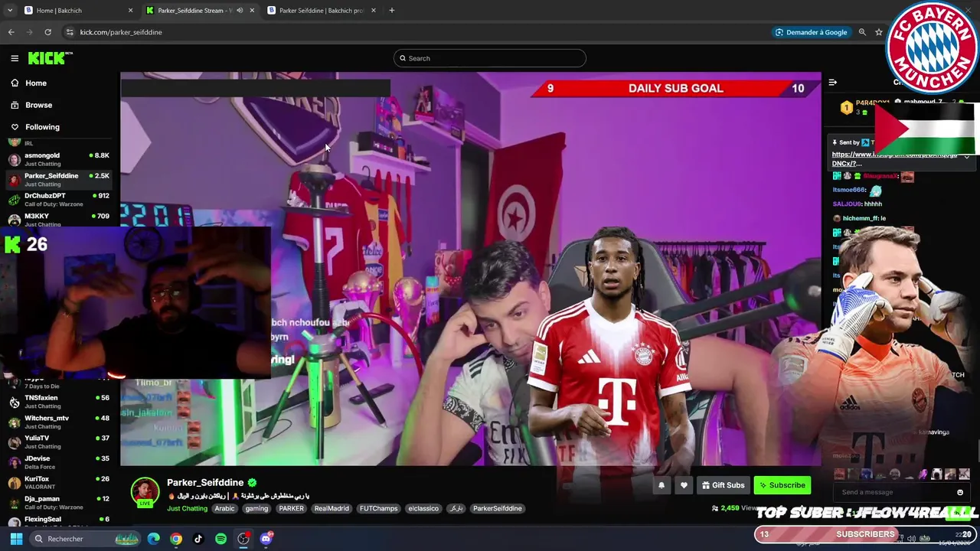Click the green Subscribe button
Viewport: 980px width, 551px height.
pos(782,485)
